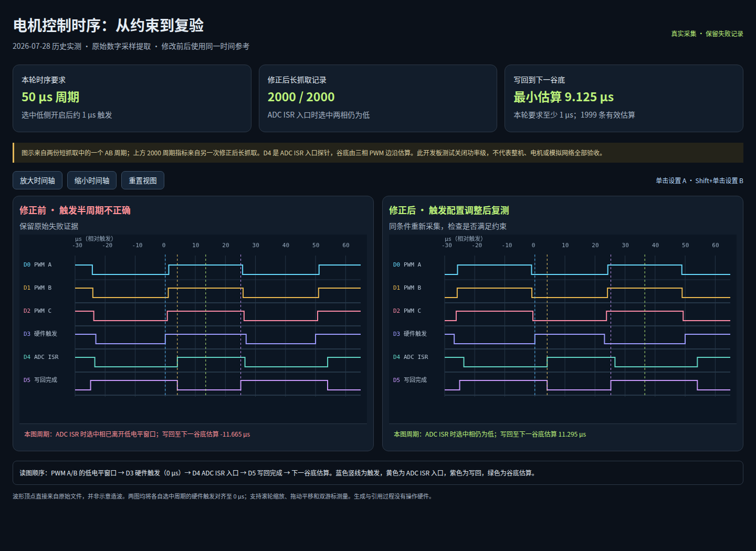Image resolution: width=756 pixels, height=551 pixels.
Task: Click the subtitle starting with 2026-07-28 历史实测
Action: click(131, 46)
